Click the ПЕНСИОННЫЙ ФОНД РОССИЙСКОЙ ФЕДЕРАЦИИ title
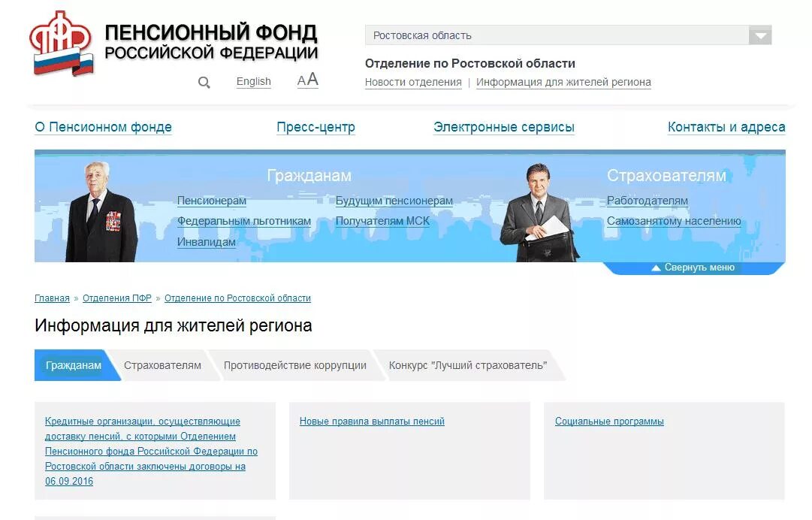Viewport: 812px width, 520px height. coord(211,43)
